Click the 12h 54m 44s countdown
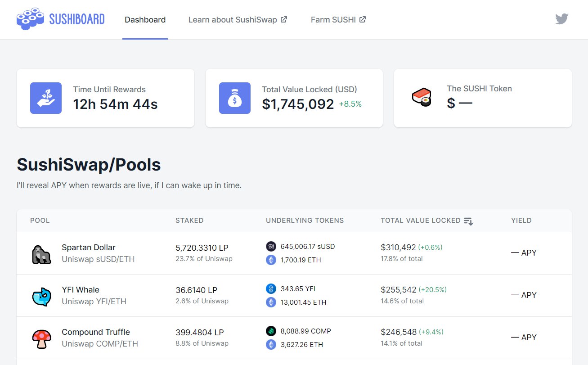 [x=115, y=104]
